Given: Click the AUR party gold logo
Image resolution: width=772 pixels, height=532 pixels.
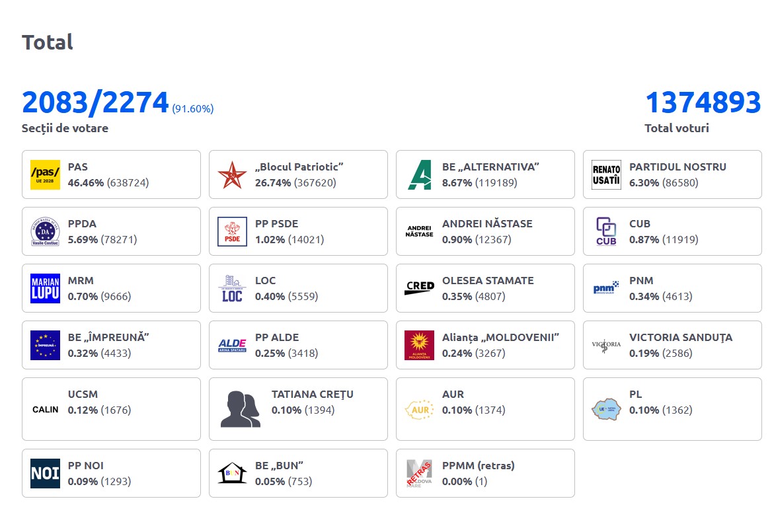Looking at the screenshot, I should [x=419, y=409].
